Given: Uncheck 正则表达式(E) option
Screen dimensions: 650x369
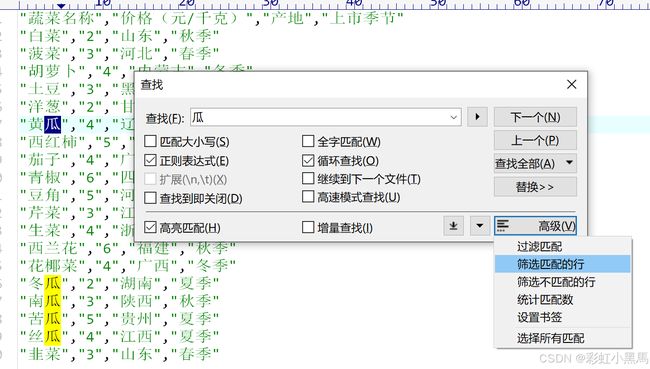Looking at the screenshot, I should coord(150,160).
